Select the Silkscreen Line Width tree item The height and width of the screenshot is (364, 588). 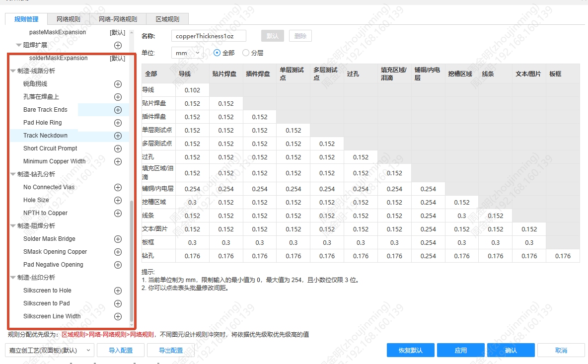(x=52, y=316)
